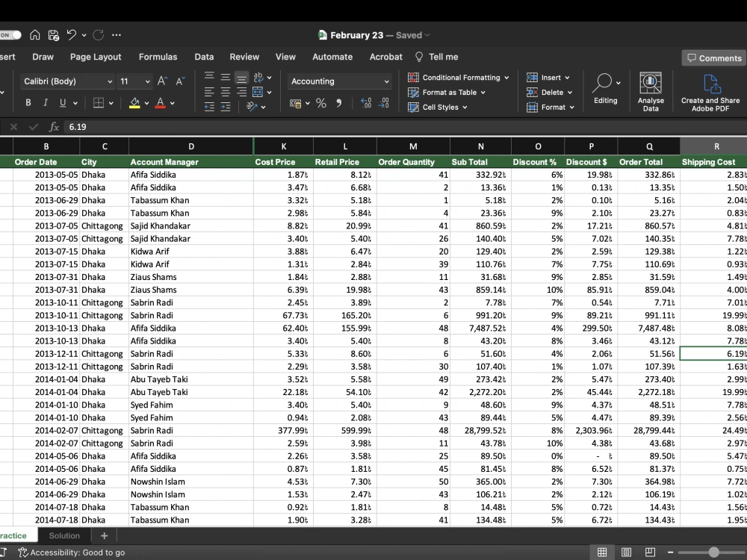Open the Automate ribbon tab
This screenshot has height=560, width=747.
(x=332, y=57)
